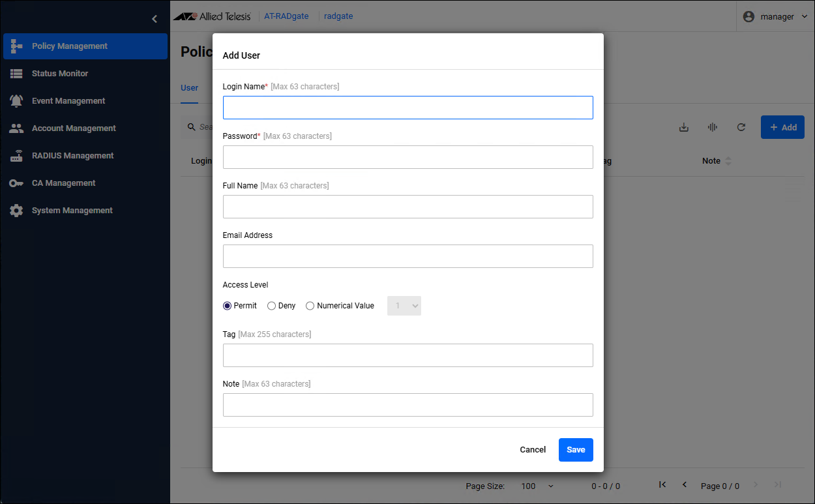Focus the Note input field
The height and width of the screenshot is (504, 815).
click(x=408, y=405)
